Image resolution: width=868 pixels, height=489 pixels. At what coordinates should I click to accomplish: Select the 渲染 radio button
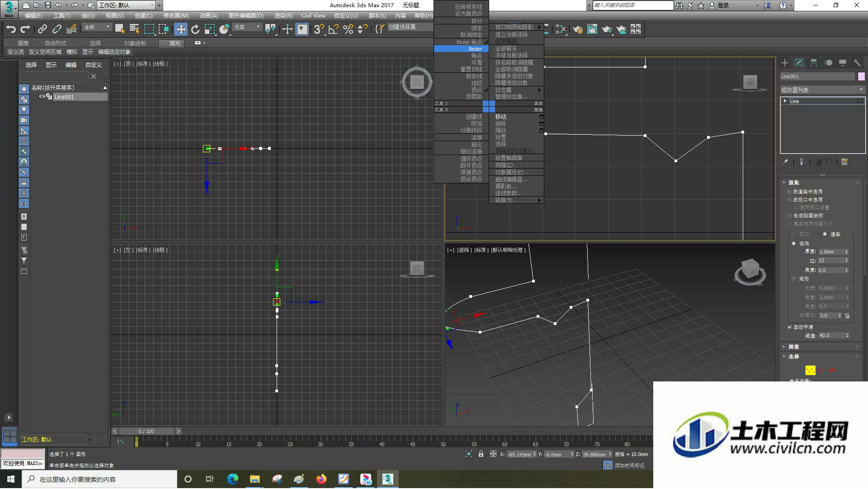[x=825, y=234]
